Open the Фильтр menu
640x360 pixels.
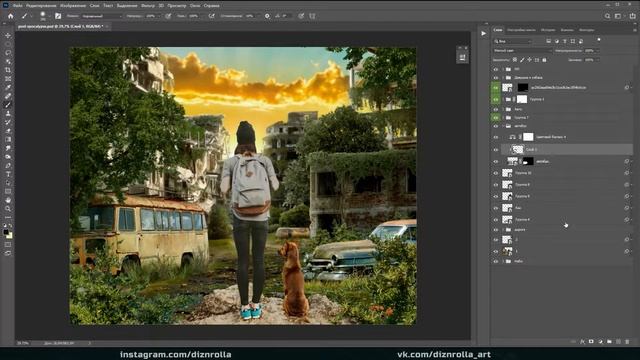pos(148,6)
